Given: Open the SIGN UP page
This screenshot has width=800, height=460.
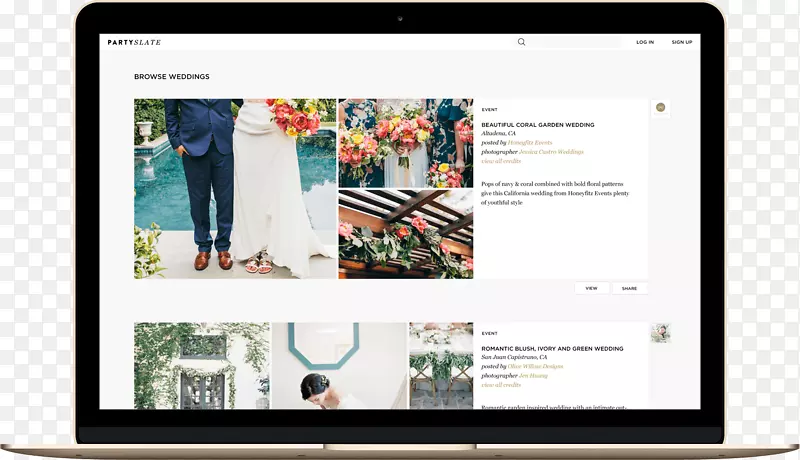Looking at the screenshot, I should tap(682, 42).
